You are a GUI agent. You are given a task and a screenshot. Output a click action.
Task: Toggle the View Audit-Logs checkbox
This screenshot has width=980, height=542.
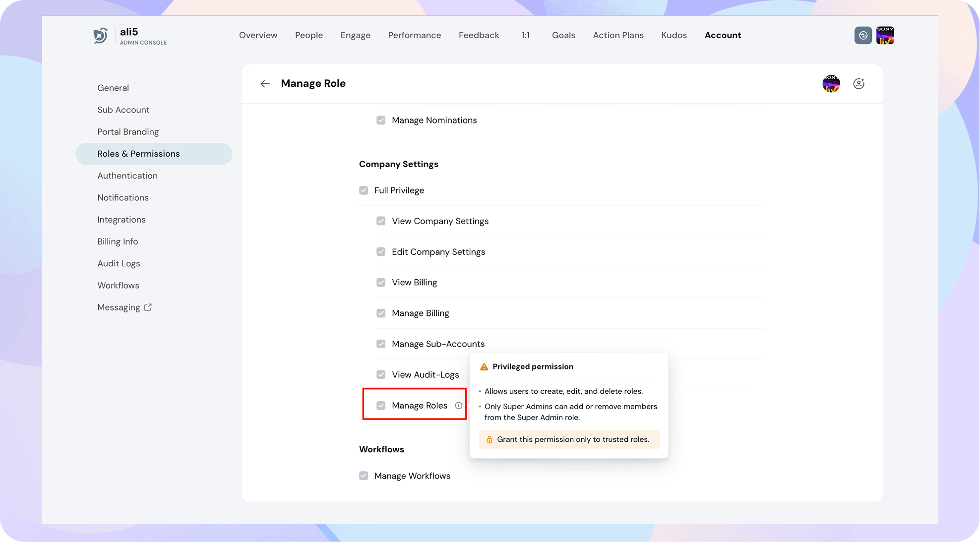pyautogui.click(x=381, y=375)
